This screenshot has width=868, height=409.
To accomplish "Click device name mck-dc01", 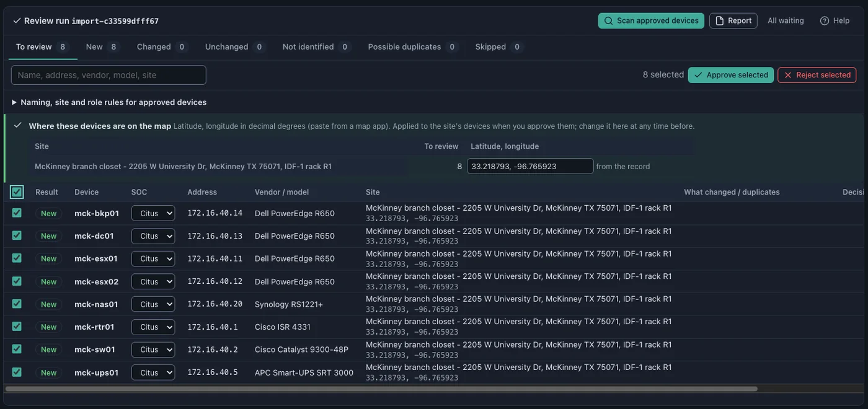I will (x=94, y=236).
